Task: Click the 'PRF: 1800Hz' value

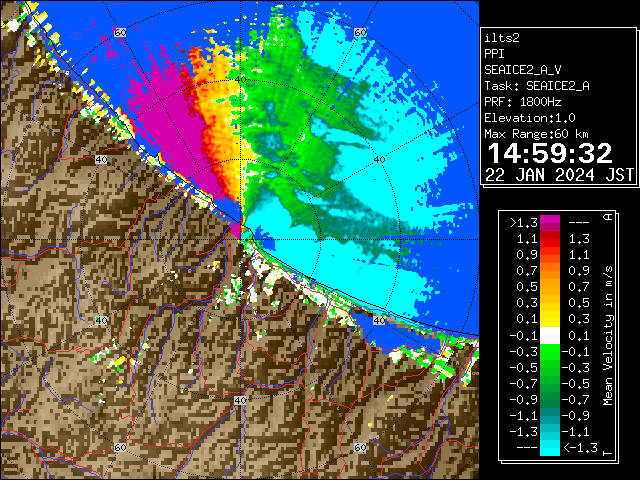Action: click(522, 102)
